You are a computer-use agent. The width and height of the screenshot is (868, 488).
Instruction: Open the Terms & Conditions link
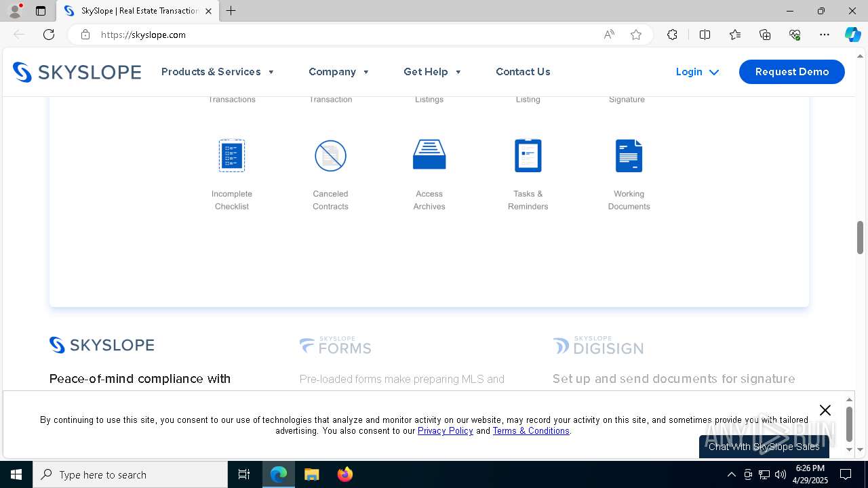pos(531,431)
